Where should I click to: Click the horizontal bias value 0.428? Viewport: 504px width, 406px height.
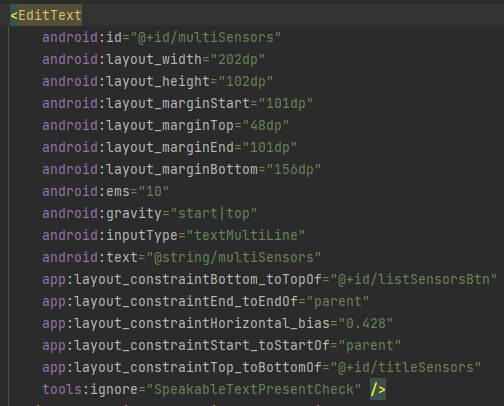pyautogui.click(x=366, y=323)
